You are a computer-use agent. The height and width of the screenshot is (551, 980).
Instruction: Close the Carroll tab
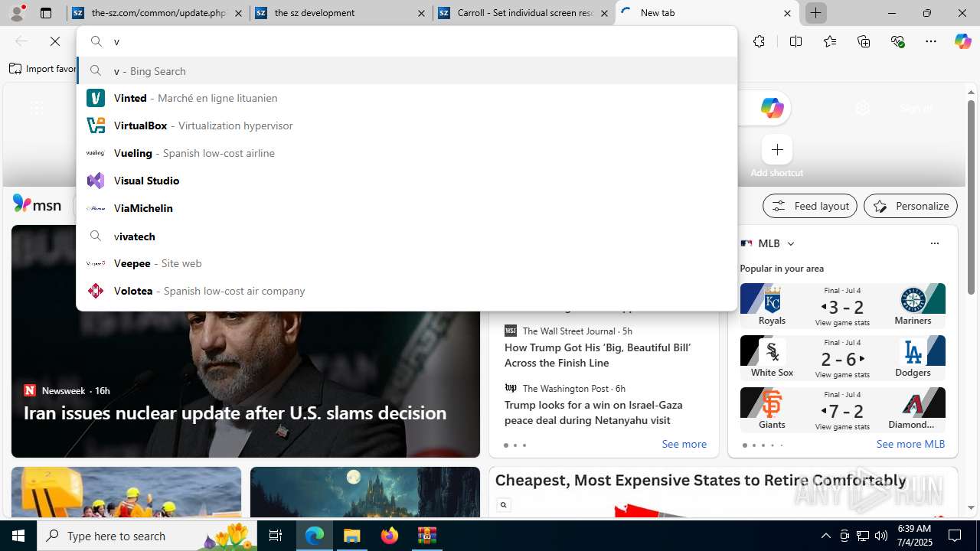[604, 13]
